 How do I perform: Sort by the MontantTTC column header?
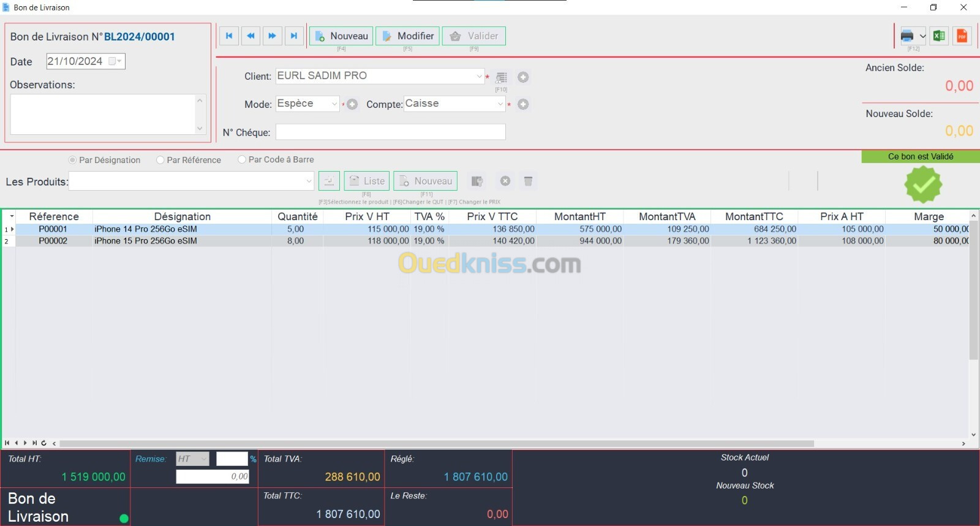coord(754,216)
